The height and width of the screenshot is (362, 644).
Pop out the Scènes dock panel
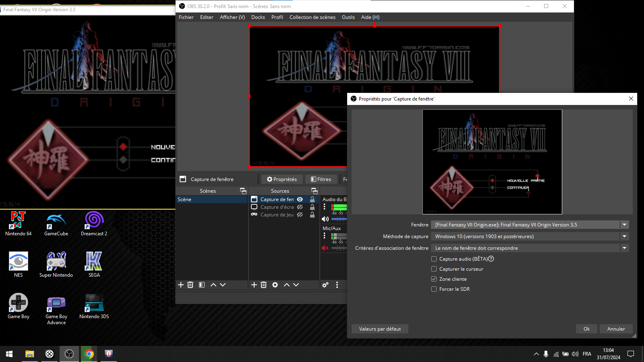coord(243,191)
